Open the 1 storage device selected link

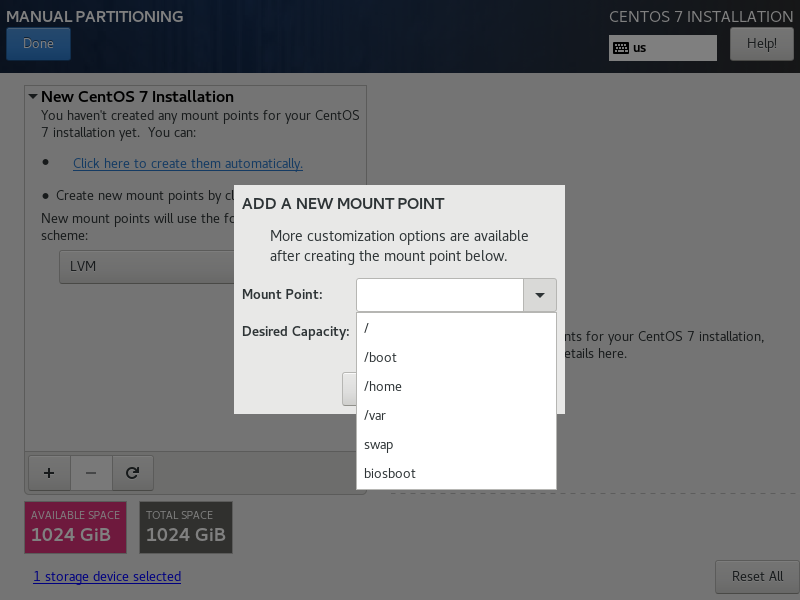pyautogui.click(x=107, y=577)
